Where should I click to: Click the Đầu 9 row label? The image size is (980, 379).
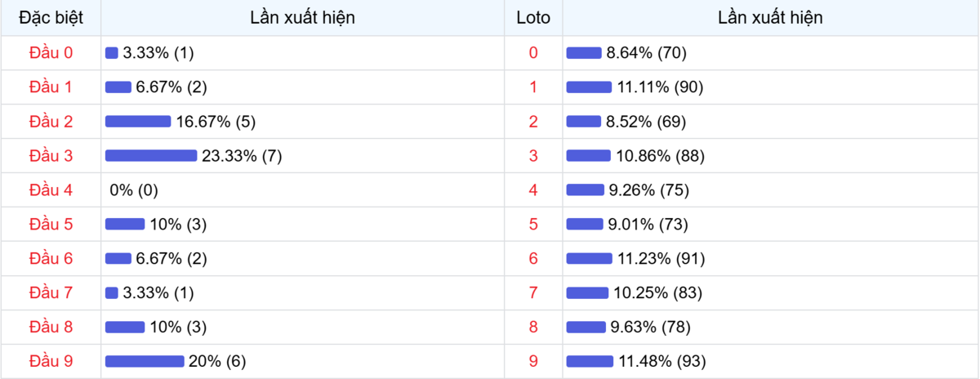tap(51, 361)
